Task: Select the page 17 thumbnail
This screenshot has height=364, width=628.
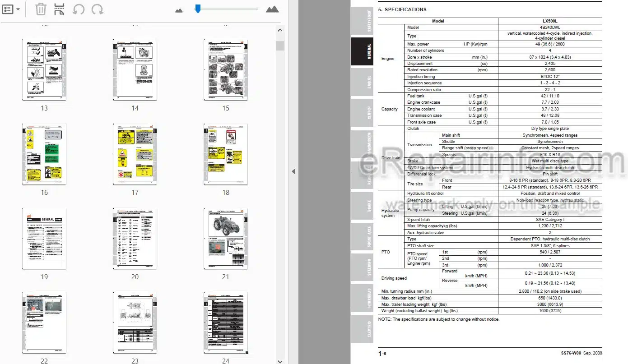Action: (135, 154)
